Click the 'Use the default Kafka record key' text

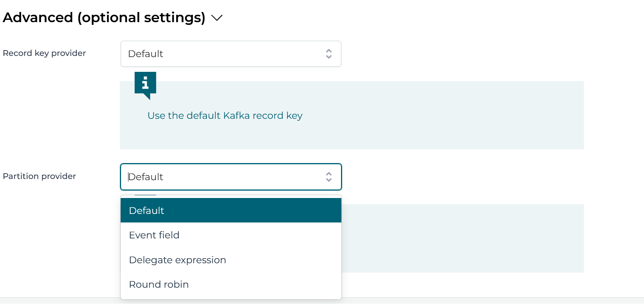pos(225,115)
